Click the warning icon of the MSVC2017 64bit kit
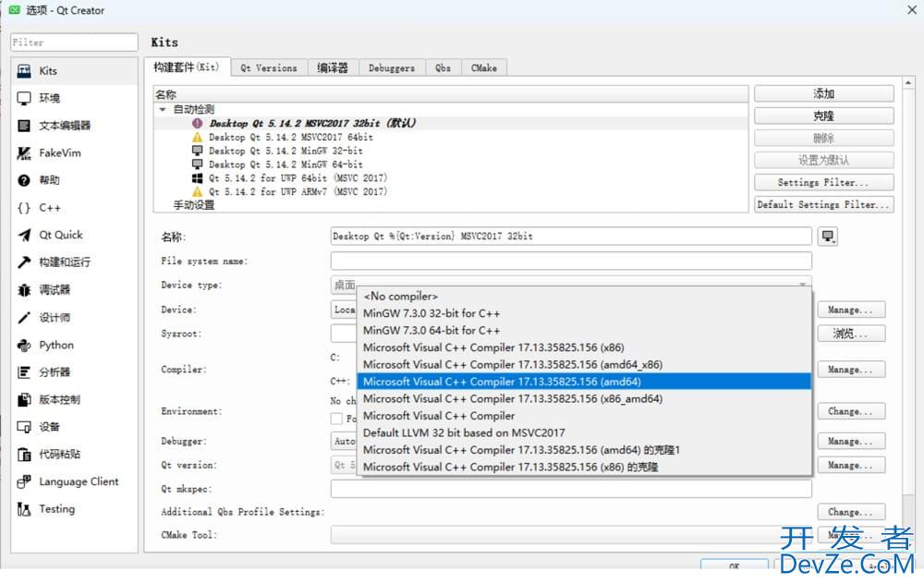The height and width of the screenshot is (584, 924). coord(198,137)
